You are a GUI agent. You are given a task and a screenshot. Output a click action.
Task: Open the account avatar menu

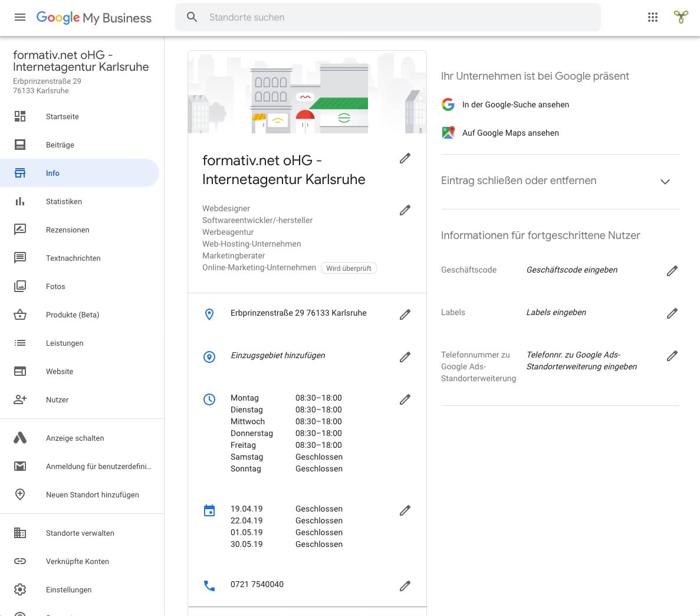coord(681,17)
